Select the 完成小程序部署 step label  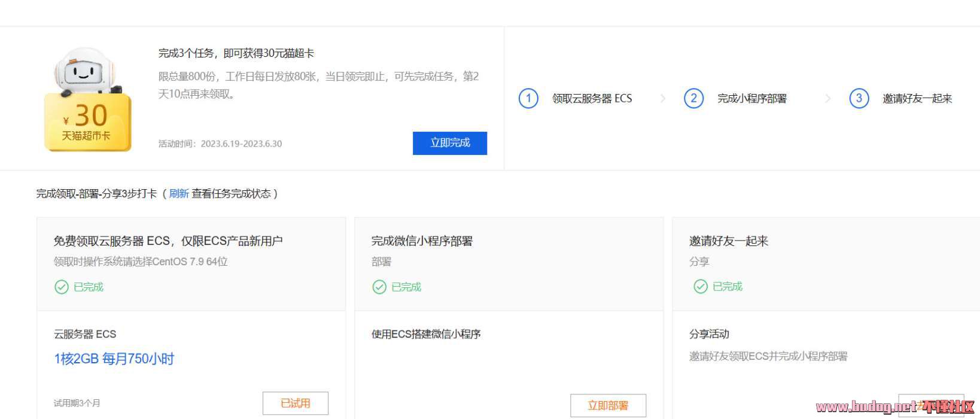[751, 99]
